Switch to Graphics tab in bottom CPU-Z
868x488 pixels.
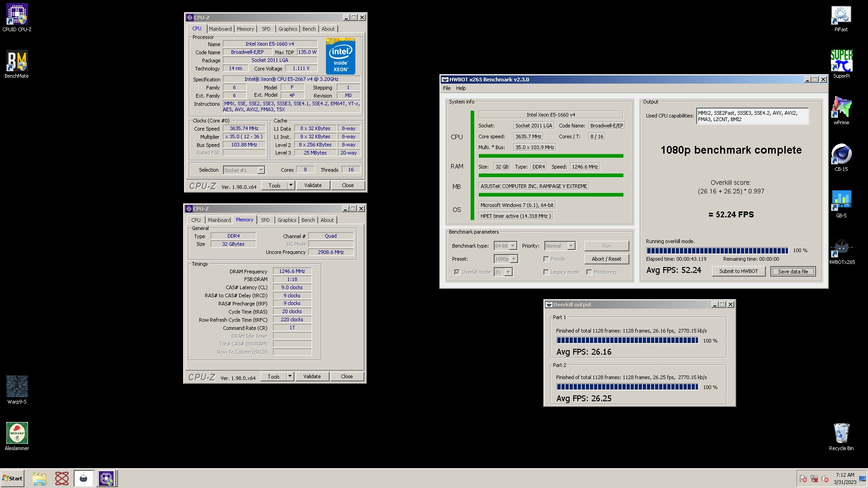coord(287,220)
